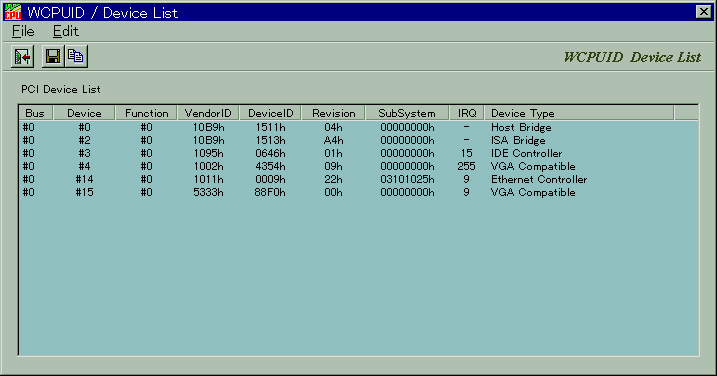717x376 pixels.
Task: Click DeviceID value 0009h
Action: [270, 179]
